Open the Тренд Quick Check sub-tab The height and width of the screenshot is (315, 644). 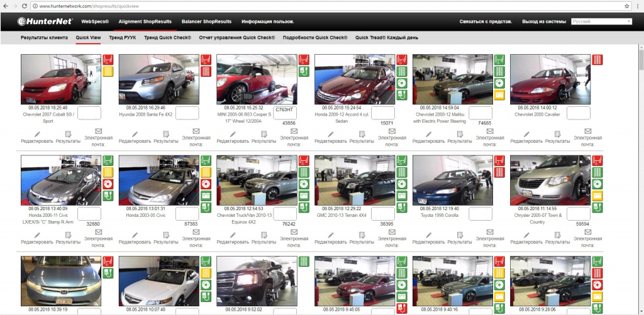(167, 37)
